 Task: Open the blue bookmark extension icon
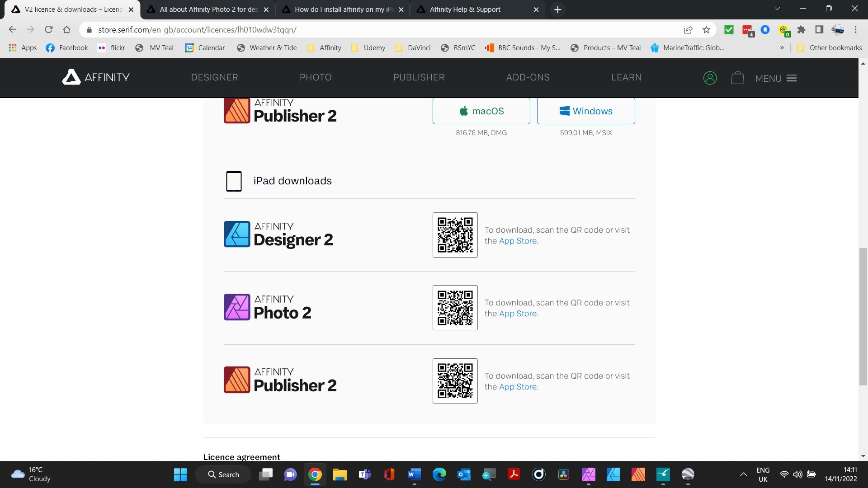click(765, 29)
